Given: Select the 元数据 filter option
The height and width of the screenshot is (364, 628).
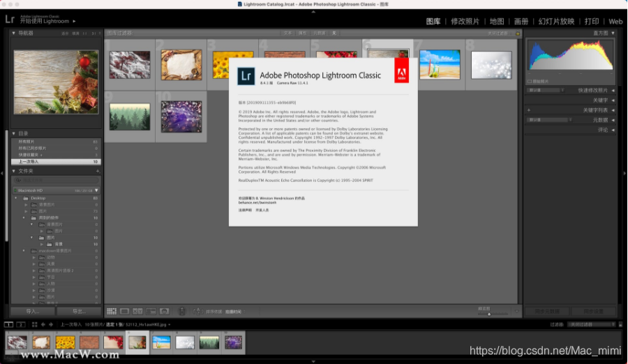Looking at the screenshot, I should coord(319,33).
